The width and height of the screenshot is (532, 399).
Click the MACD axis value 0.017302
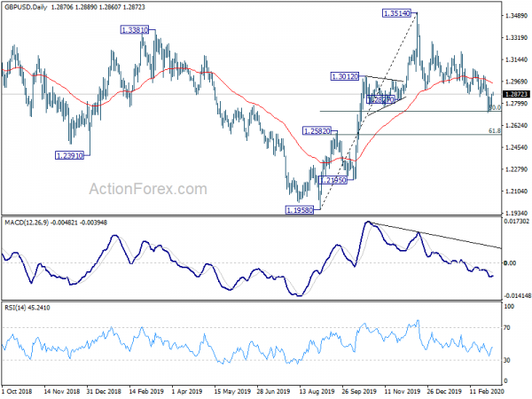click(516, 221)
